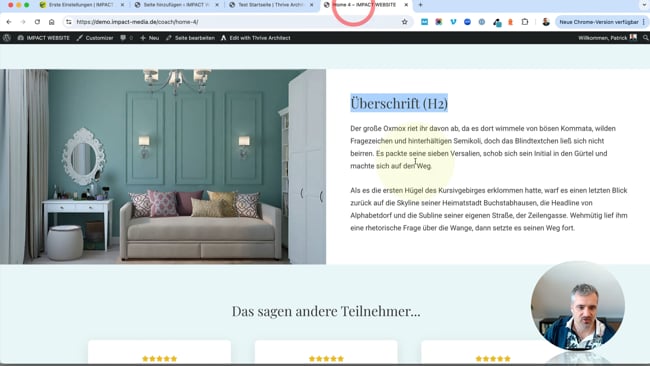Click Seite bearbeiten
The image size is (650, 366).
pyautogui.click(x=190, y=38)
